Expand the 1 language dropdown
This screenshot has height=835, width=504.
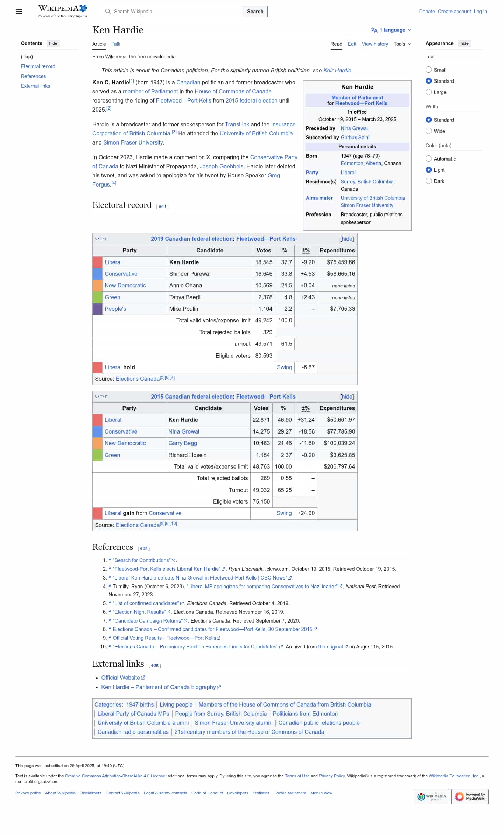click(391, 30)
